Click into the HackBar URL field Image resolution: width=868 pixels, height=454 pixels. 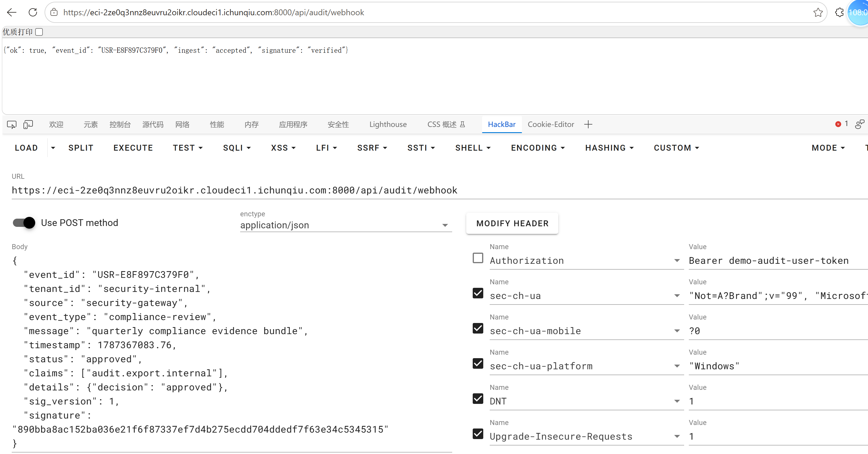point(440,190)
